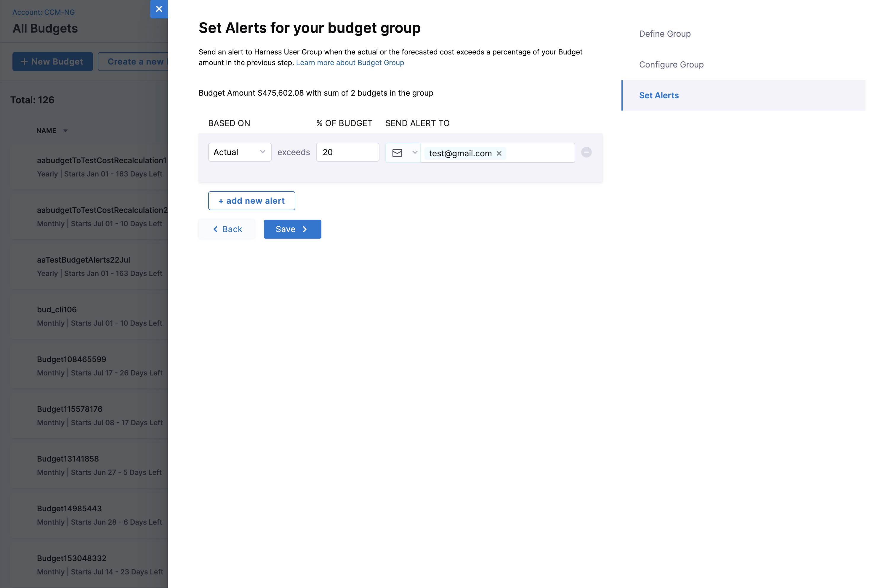Click the % of budget input field
This screenshot has height=588, width=875.
[x=347, y=152]
